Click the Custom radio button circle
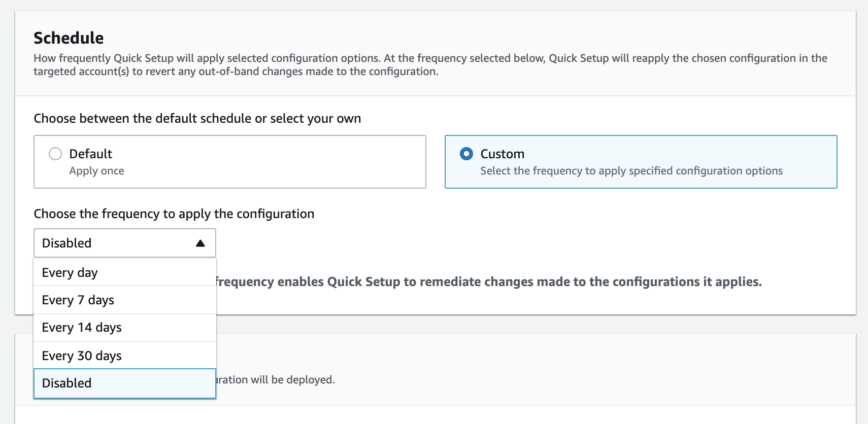The width and height of the screenshot is (868, 424). coord(466,154)
